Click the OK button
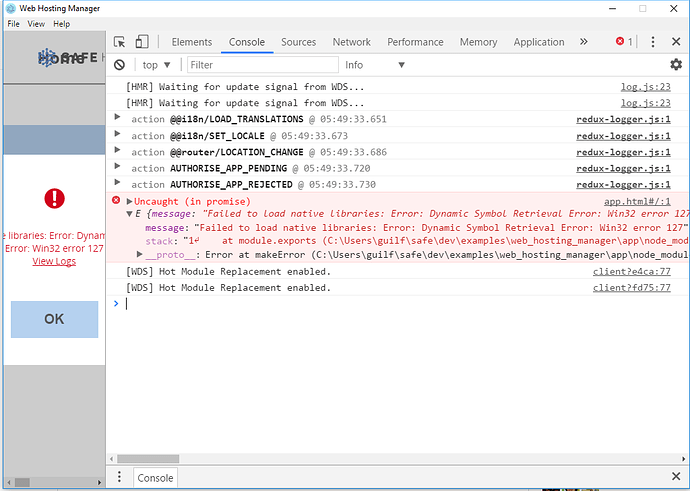 (55, 319)
